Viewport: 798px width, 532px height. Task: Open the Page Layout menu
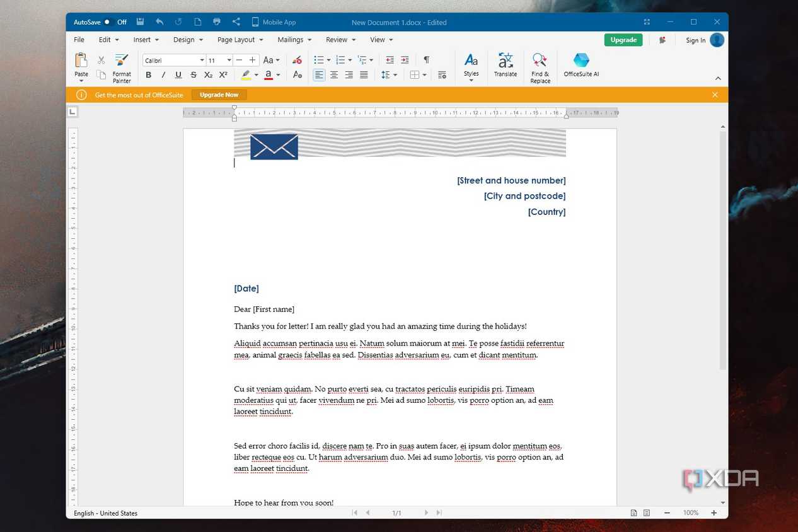pos(241,40)
